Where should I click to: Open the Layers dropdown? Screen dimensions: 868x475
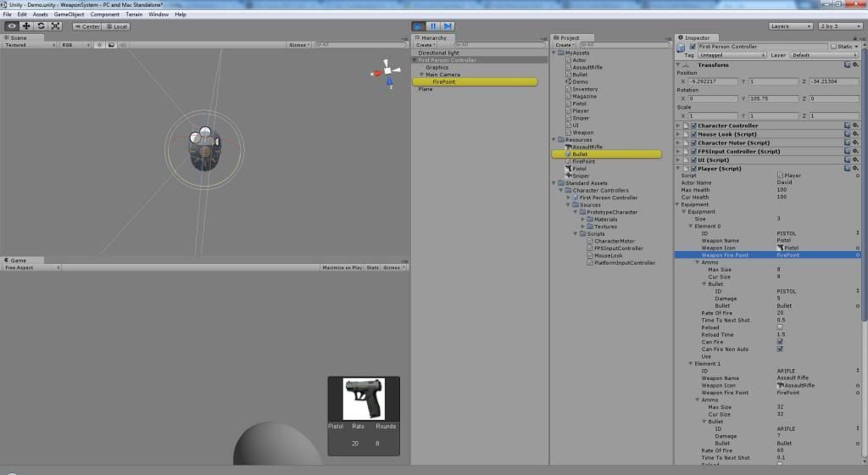[x=790, y=26]
